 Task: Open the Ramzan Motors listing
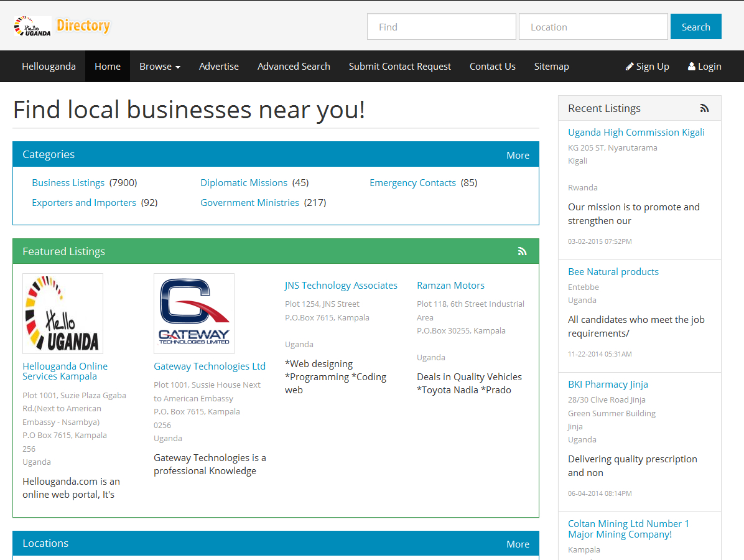(451, 285)
